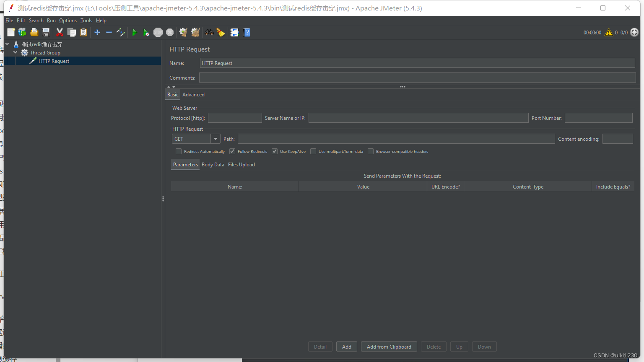Click the Content encoding field
Screen dimensions: 644x362
click(x=618, y=139)
